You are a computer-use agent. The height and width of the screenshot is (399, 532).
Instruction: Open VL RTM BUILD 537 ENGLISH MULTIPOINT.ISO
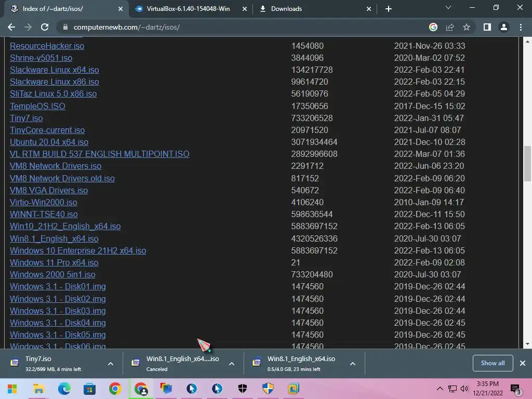[99, 154]
